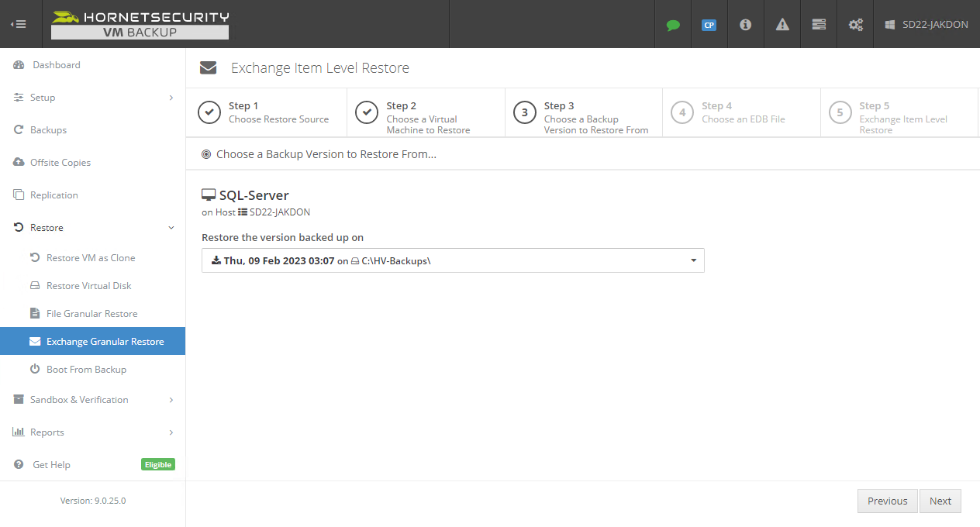Viewport: 980px width, 527px height.
Task: Click the Setup sliders icon
Action: (19, 98)
